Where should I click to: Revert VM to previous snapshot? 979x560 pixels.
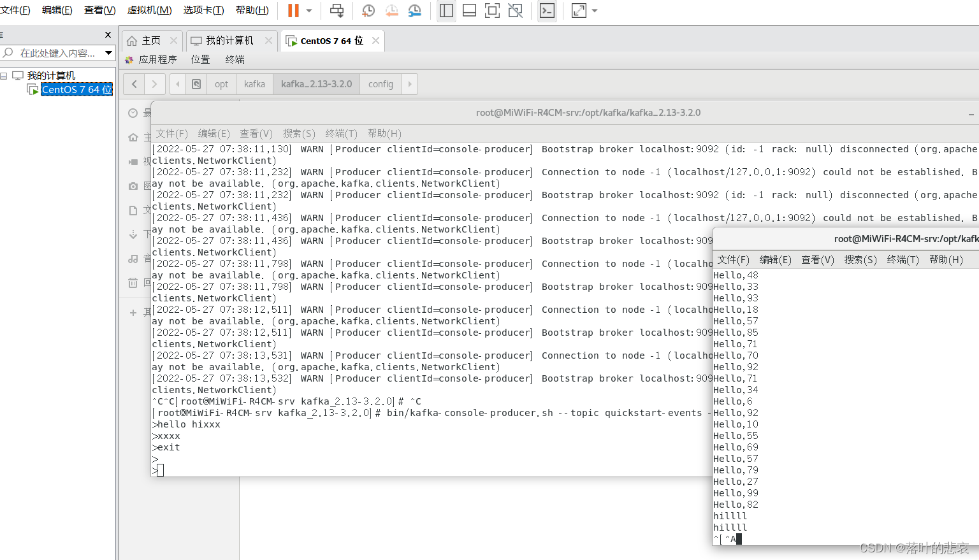[391, 10]
